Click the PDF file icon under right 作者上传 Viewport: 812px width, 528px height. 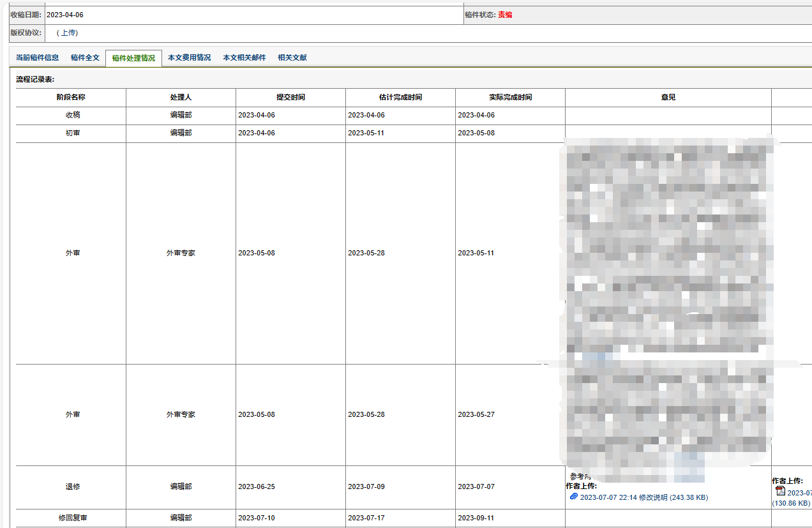click(779, 491)
